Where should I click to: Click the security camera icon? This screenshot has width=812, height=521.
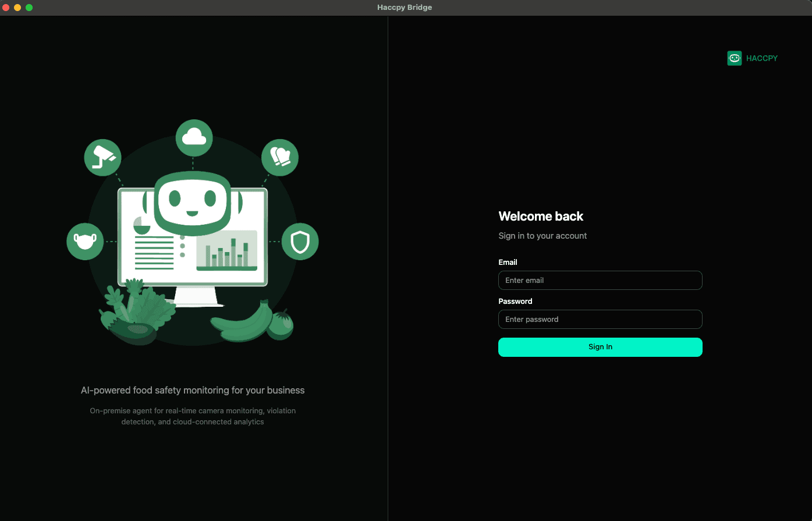[102, 157]
